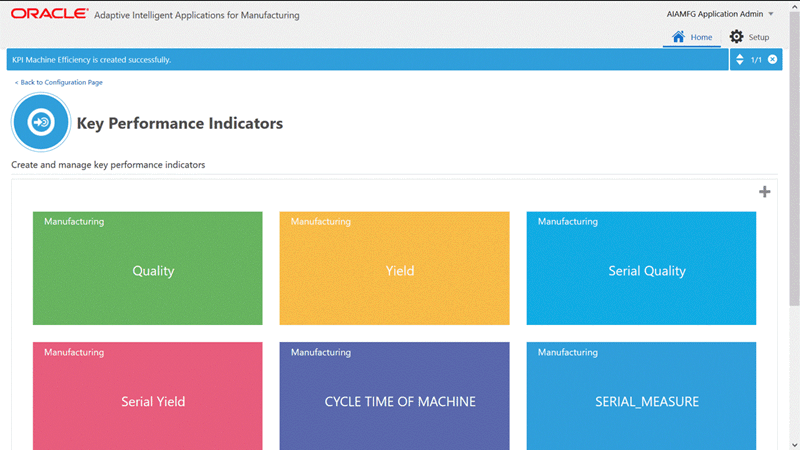This screenshot has height=450, width=800.
Task: Click the Key Performance Indicators circle icon
Action: pyautogui.click(x=41, y=122)
